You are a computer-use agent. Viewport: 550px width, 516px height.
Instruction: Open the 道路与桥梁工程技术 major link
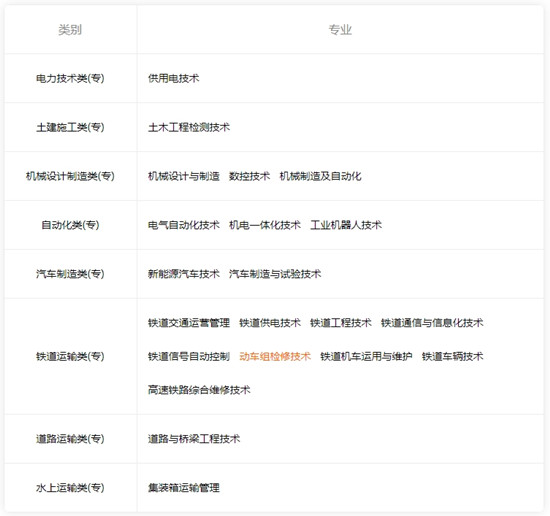(194, 438)
